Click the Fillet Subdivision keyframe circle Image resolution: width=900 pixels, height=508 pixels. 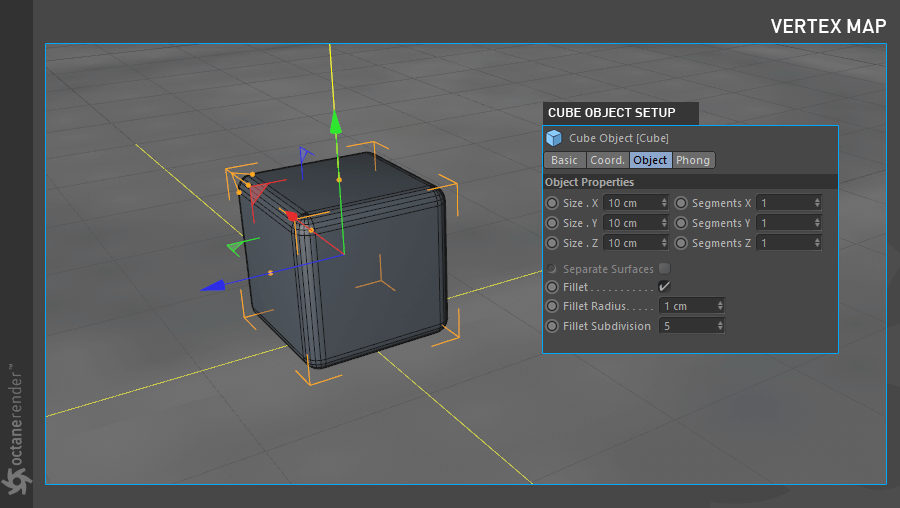point(552,326)
